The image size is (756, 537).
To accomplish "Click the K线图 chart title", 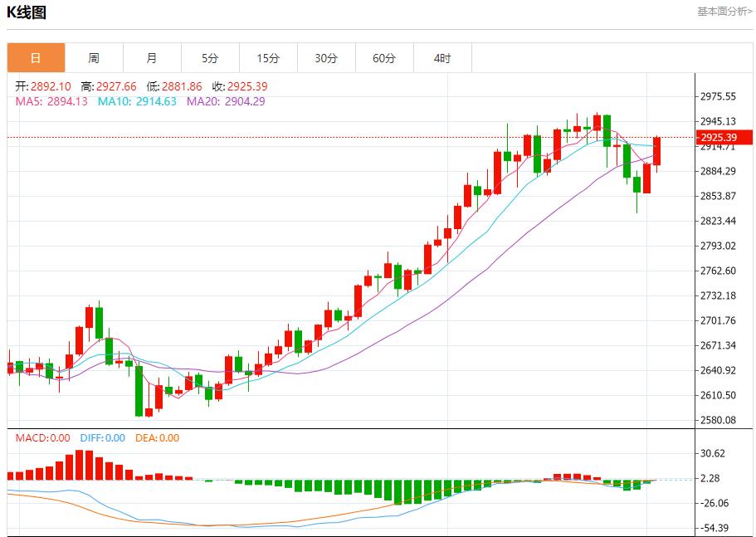I will (27, 12).
